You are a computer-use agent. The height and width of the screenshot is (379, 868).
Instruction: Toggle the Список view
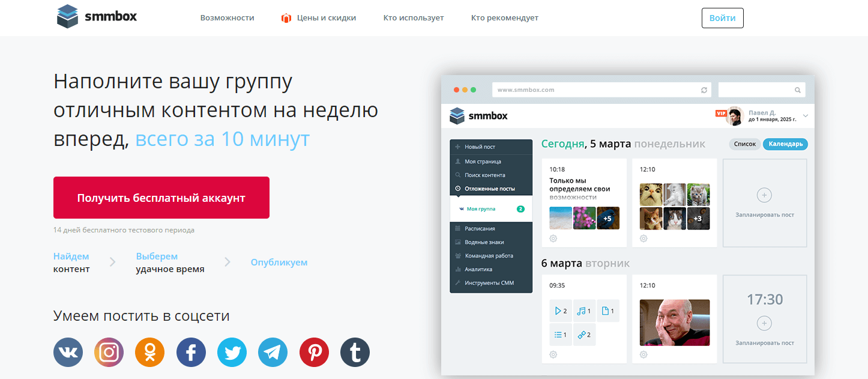tap(745, 144)
